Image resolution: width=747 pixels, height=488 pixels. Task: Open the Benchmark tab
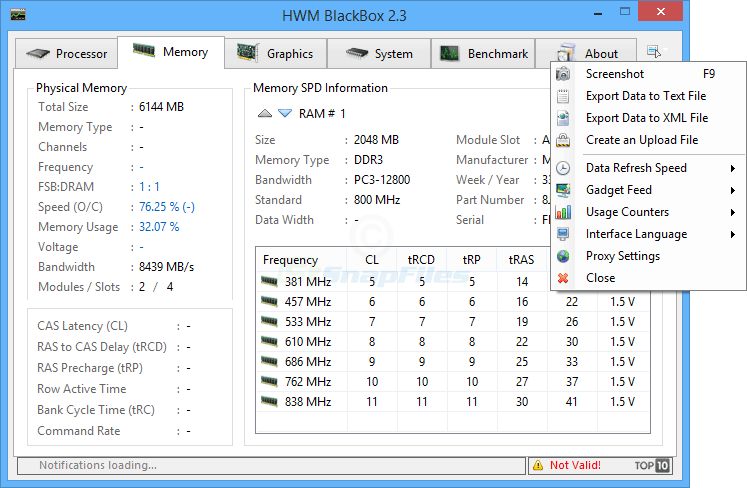pos(483,53)
